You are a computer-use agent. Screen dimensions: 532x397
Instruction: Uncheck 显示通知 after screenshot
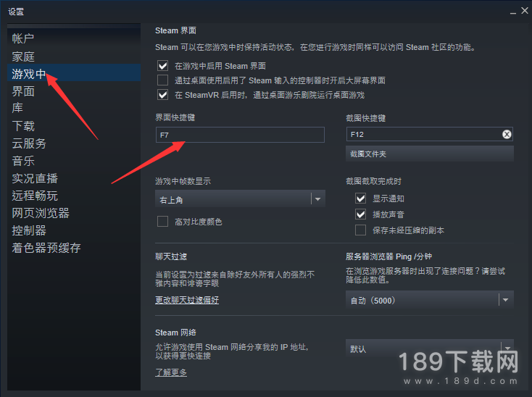tap(360, 198)
